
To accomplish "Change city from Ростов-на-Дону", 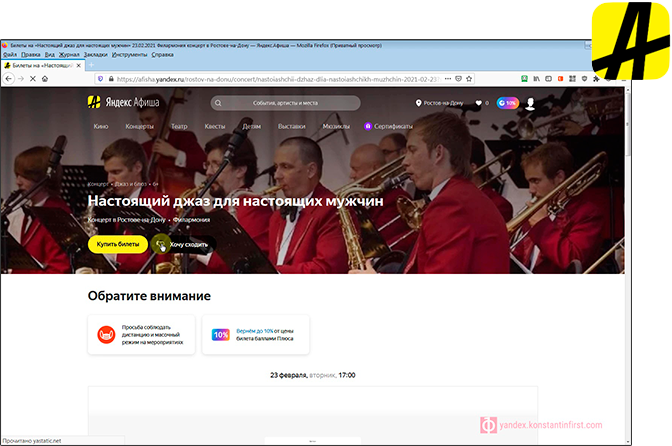I will 440,103.
